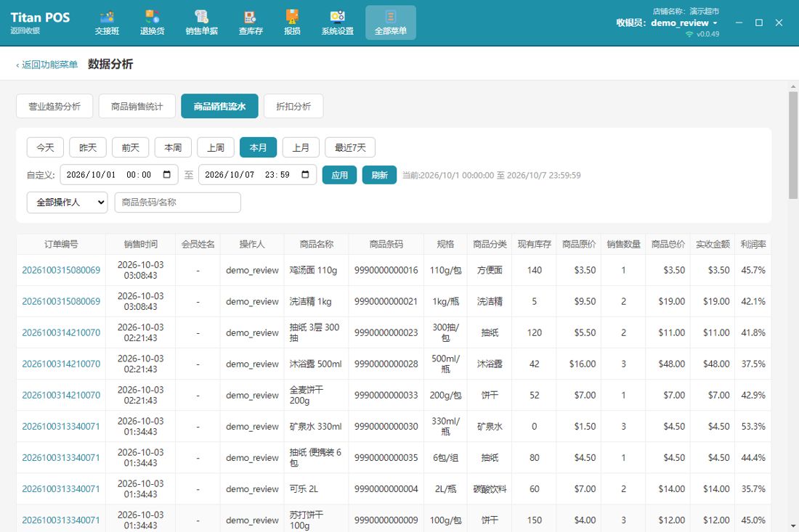Click the scrollbar down arrow

(x=793, y=526)
